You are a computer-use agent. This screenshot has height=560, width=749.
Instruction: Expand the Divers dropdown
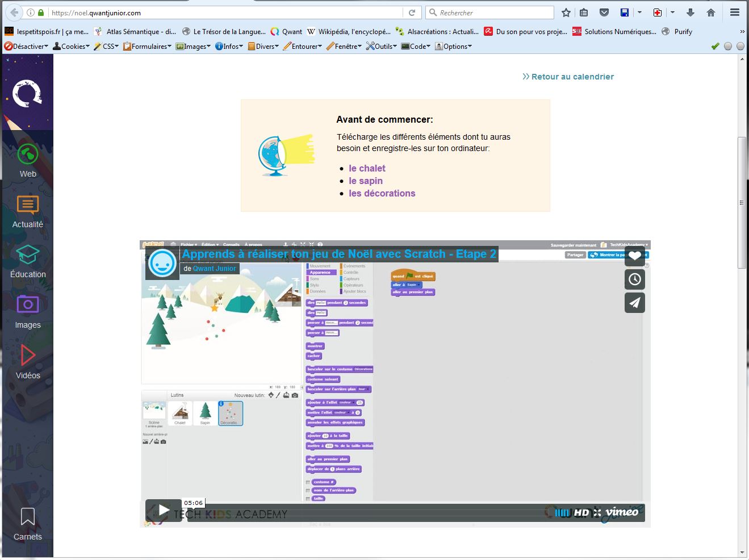click(x=263, y=47)
